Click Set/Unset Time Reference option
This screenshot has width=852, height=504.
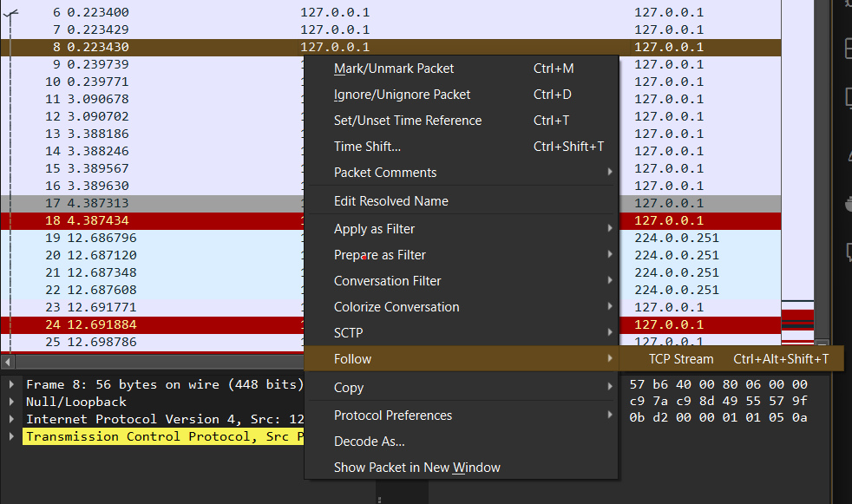tap(407, 121)
